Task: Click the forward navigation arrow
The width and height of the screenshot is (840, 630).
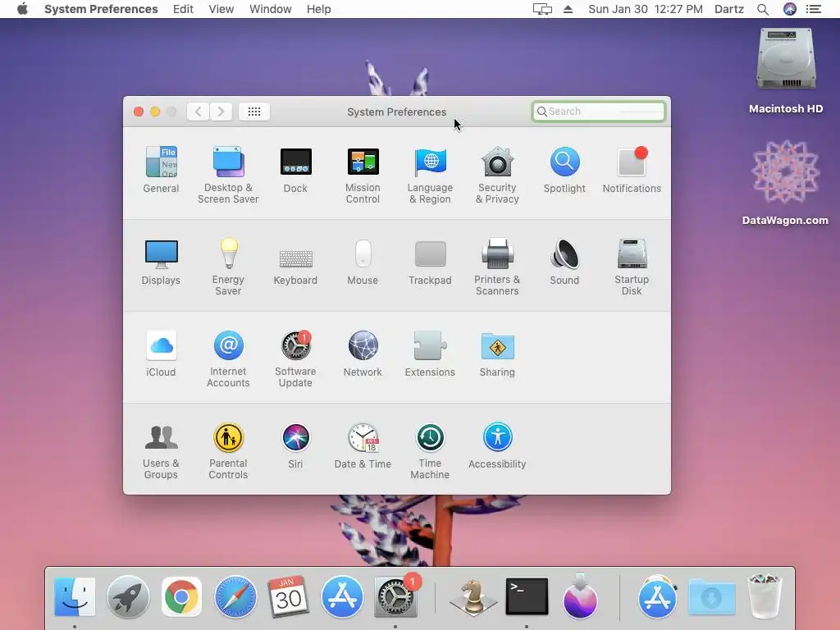Action: tap(221, 112)
